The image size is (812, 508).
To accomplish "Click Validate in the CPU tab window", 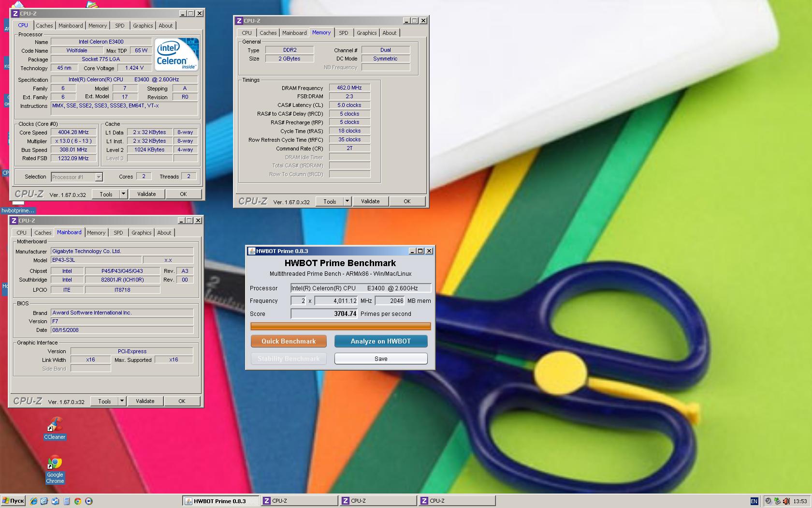I will (146, 194).
